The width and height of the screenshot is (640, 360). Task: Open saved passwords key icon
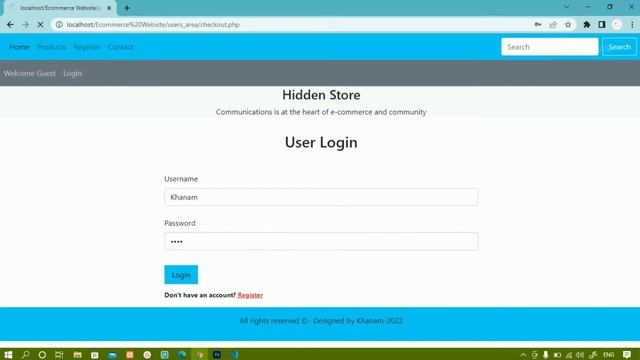coord(538,24)
